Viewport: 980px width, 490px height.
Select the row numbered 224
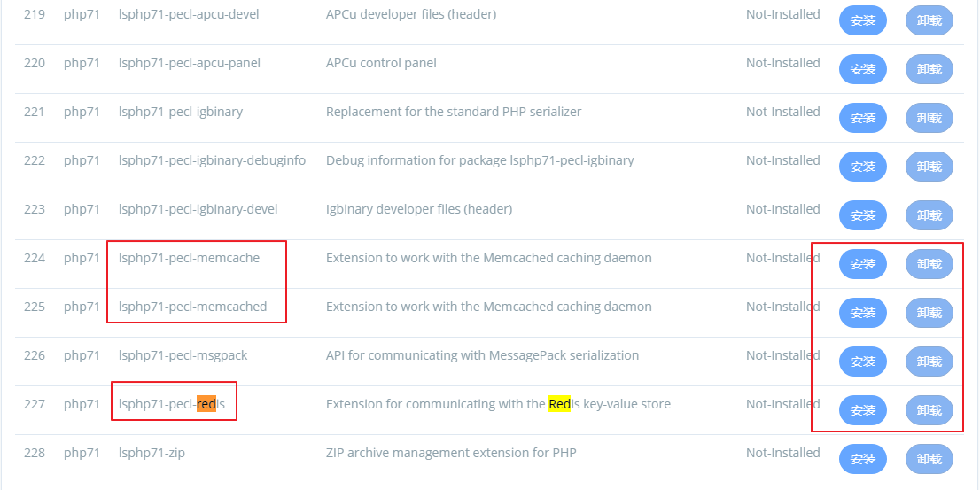tap(489, 264)
